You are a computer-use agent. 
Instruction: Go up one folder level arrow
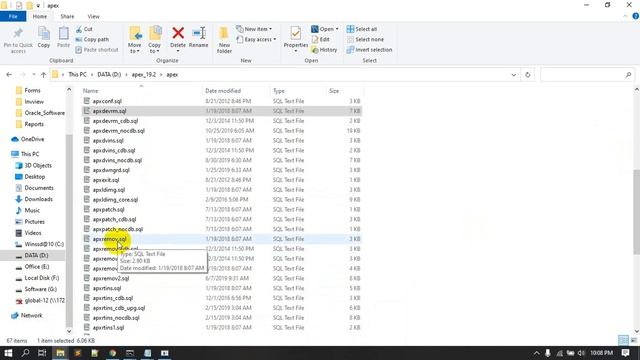click(x=44, y=75)
